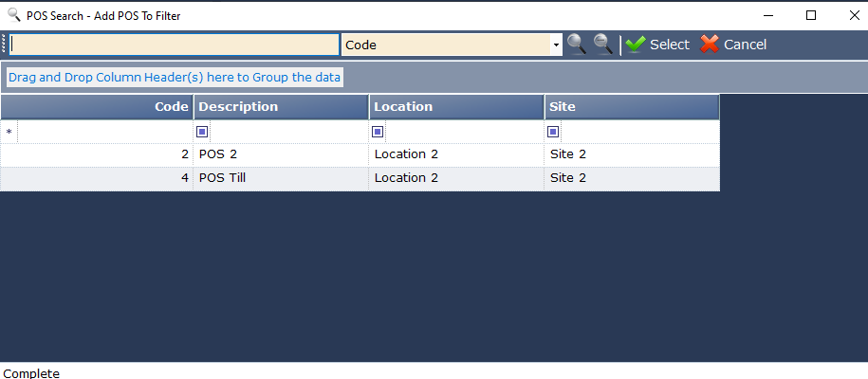The width and height of the screenshot is (868, 379).
Task: Open the Code combo box
Action: pyautogui.click(x=452, y=45)
